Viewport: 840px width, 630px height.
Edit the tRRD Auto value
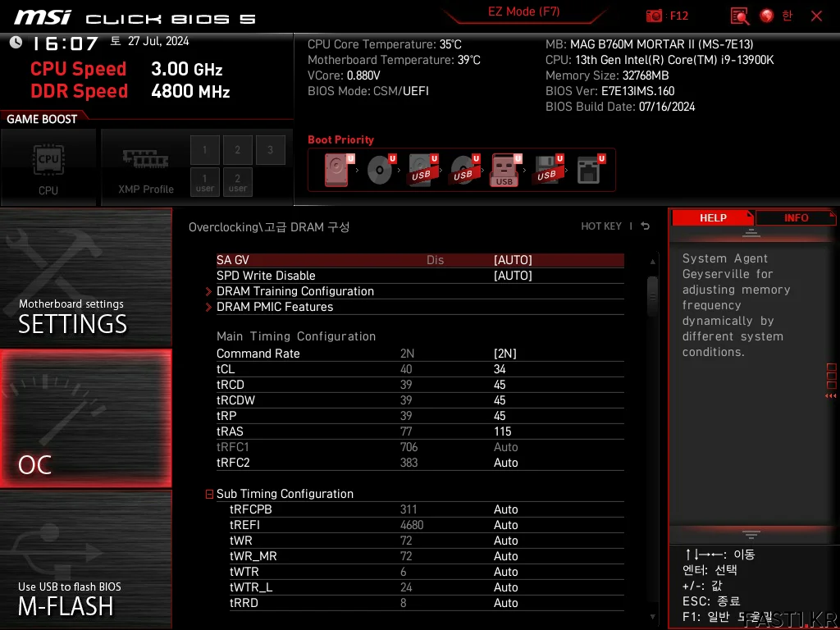click(x=505, y=603)
